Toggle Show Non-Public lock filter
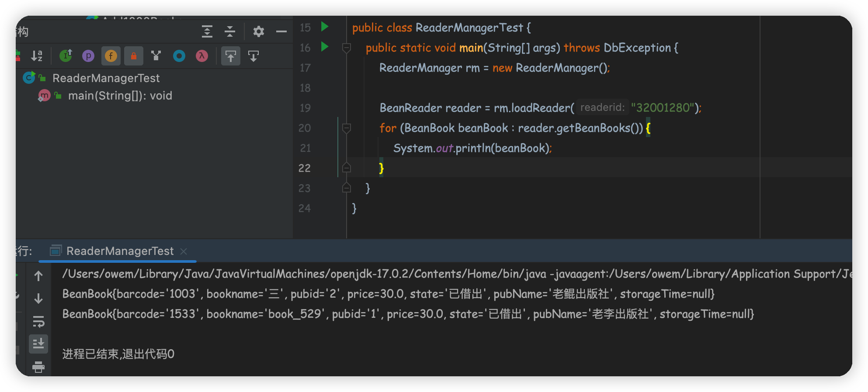Screen dimensions: 868x392 click(x=134, y=56)
